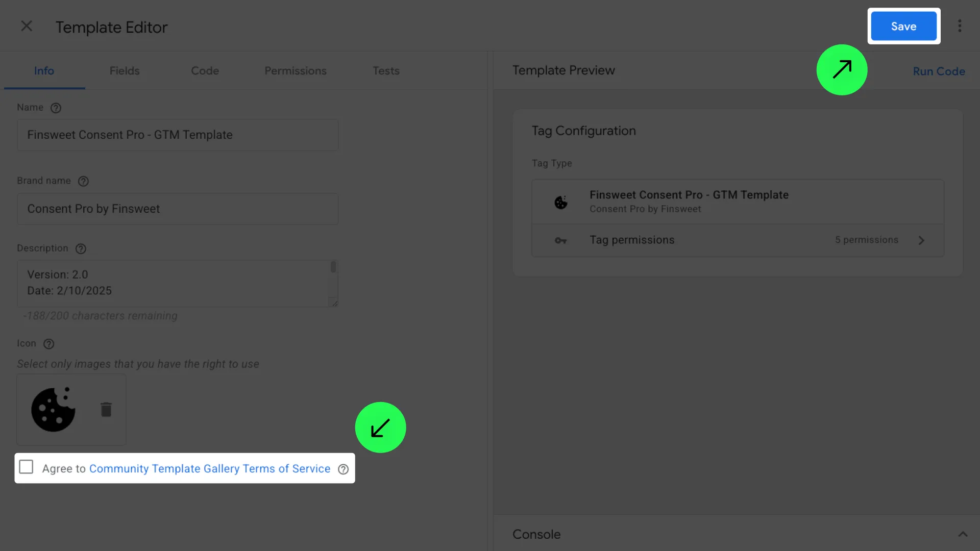The image size is (980, 551).
Task: Close the Template Editor with X icon
Action: point(27,26)
